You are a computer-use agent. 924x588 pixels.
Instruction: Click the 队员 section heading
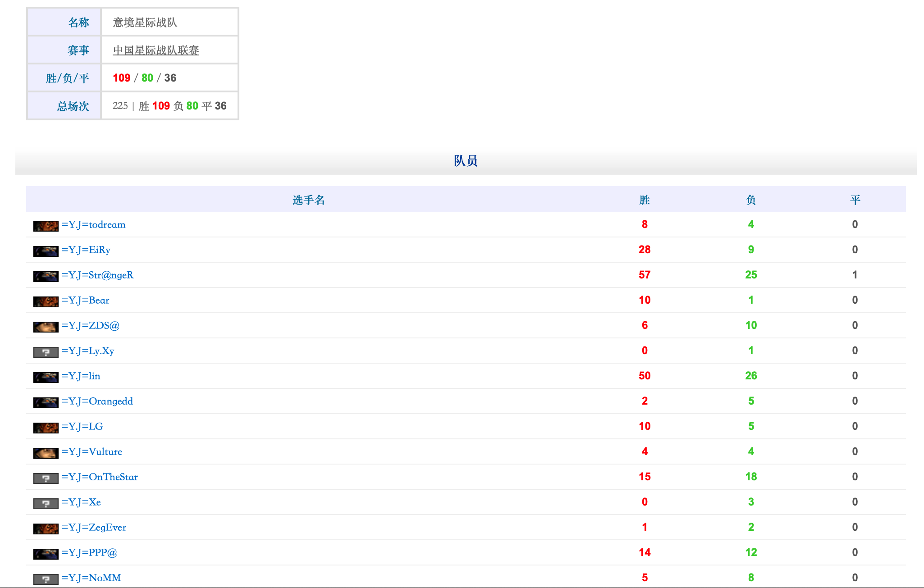pos(466,161)
